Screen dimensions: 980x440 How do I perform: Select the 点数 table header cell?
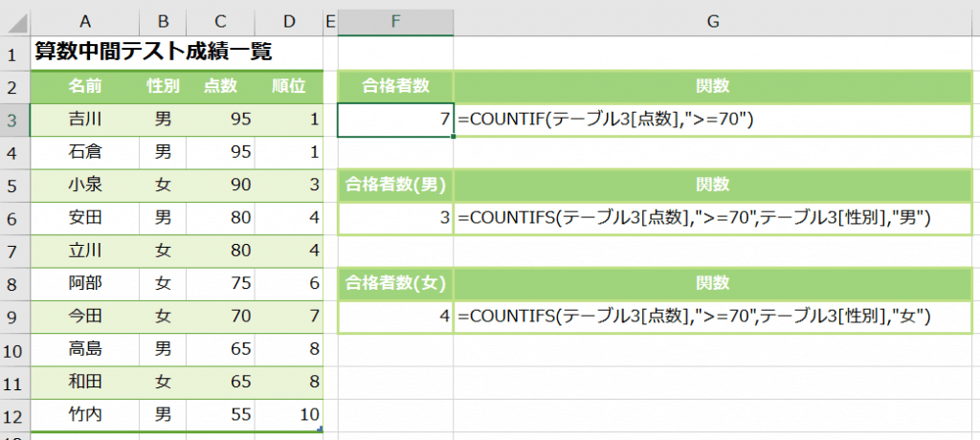click(x=220, y=86)
